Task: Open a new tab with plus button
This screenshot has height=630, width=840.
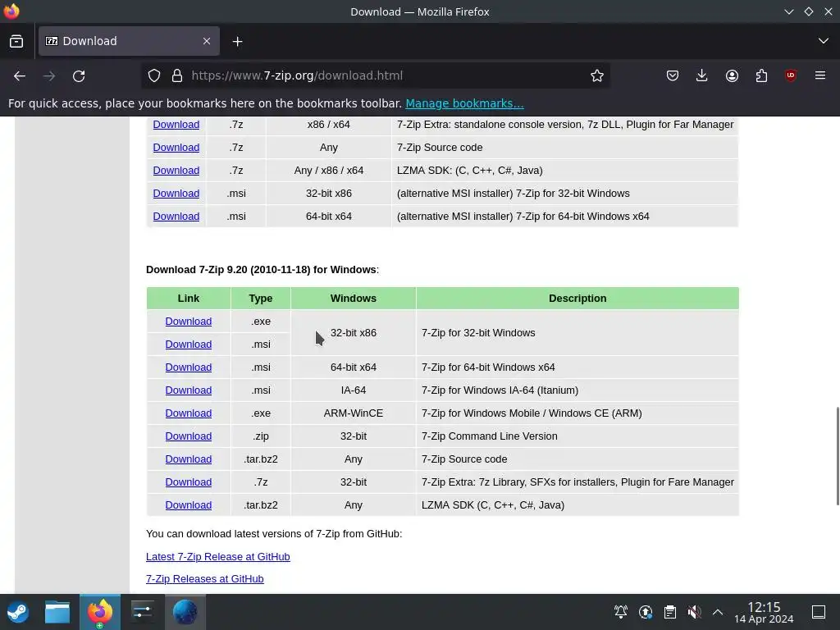Action: pos(237,41)
